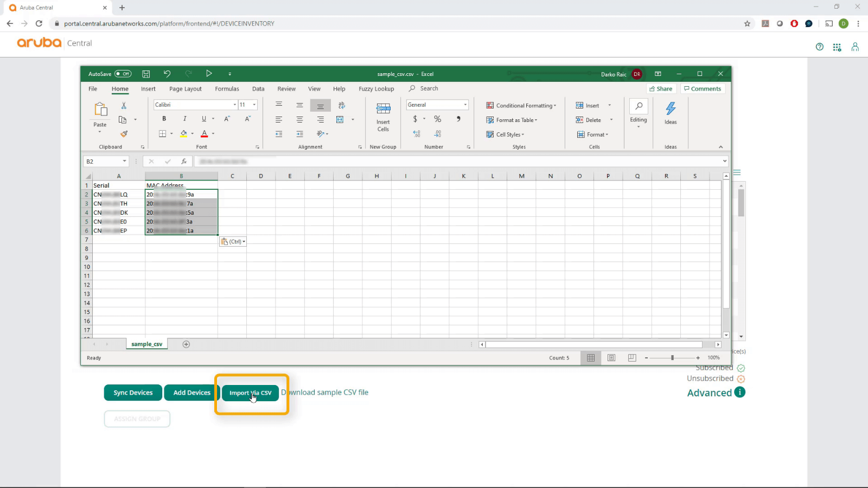Click the Undo arrow in Excel
Image resolution: width=868 pixels, height=488 pixels.
point(167,74)
